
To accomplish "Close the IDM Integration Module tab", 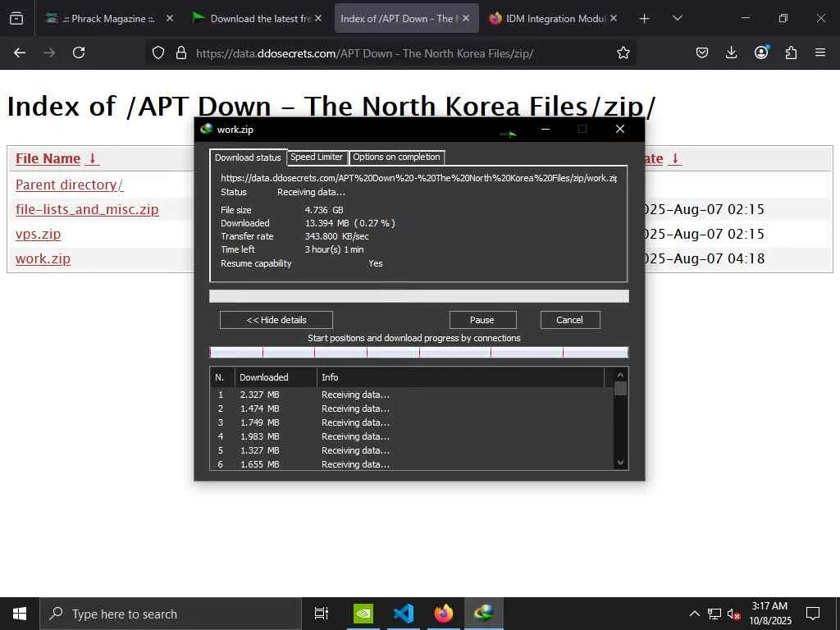I will point(614,18).
